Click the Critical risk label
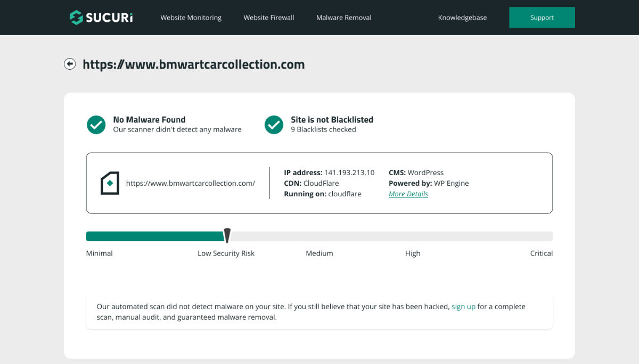Viewport: 639px width, 364px height. pyautogui.click(x=542, y=253)
